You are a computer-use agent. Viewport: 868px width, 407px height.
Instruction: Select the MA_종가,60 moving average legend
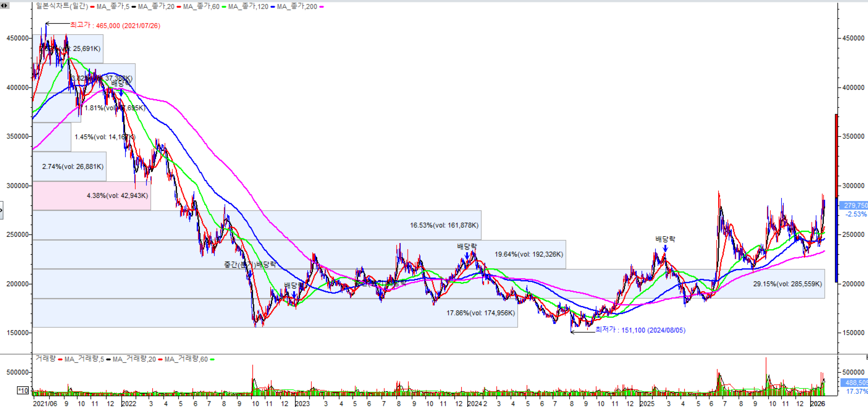click(x=201, y=6)
